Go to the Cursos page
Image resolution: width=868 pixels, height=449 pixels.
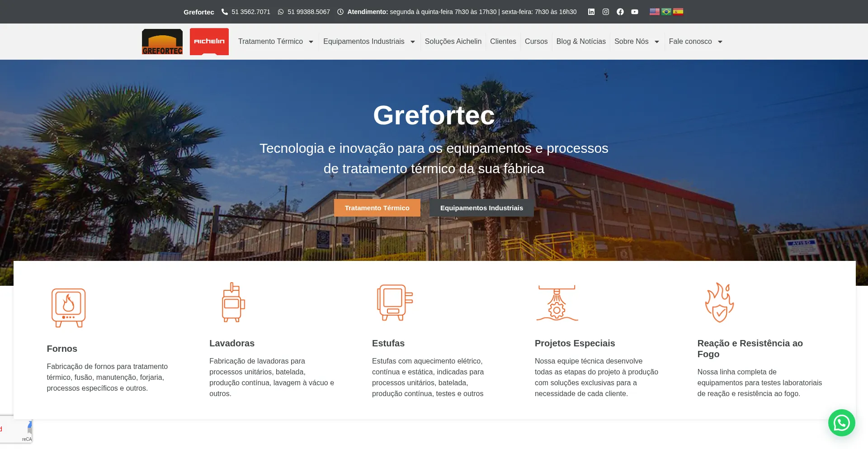coord(536,42)
